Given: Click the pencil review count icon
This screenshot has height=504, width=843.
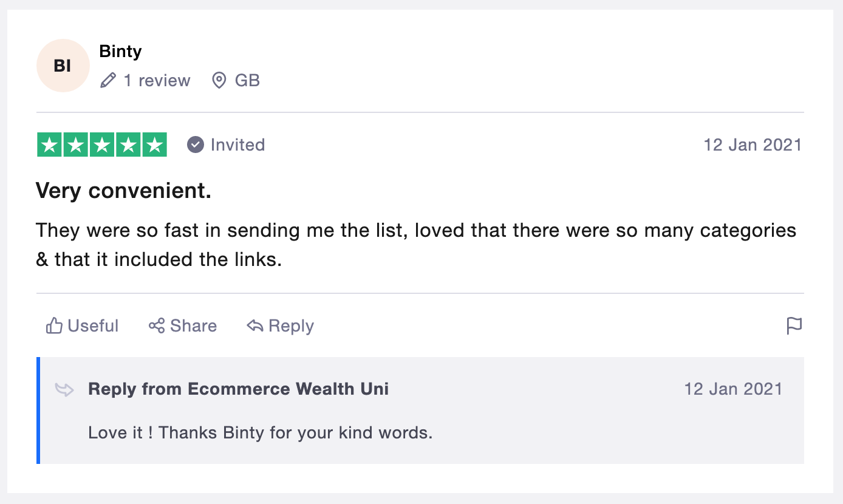Looking at the screenshot, I should (x=108, y=80).
